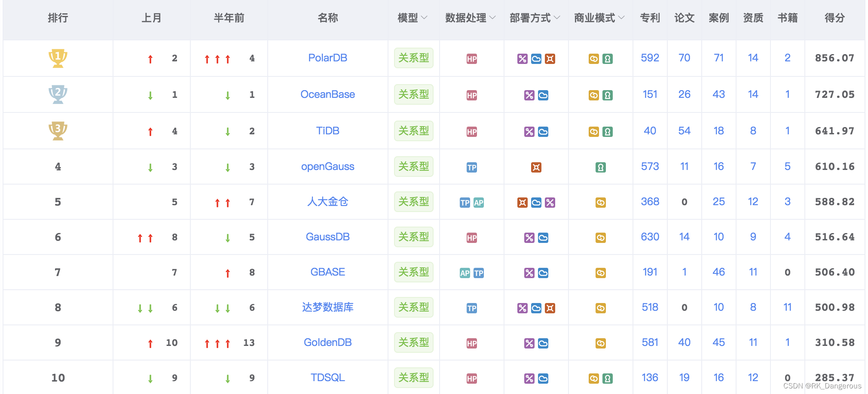Click the 案例 column header
The image size is (868, 394).
click(x=719, y=18)
